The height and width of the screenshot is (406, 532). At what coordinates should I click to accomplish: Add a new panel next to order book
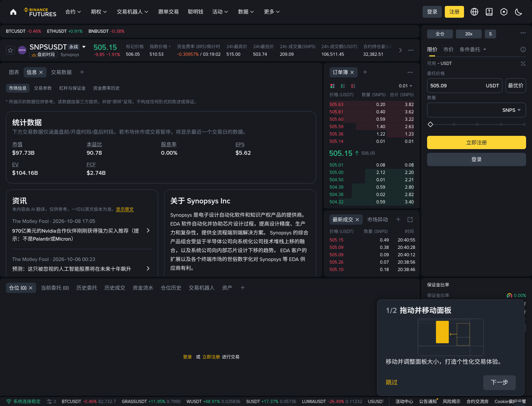(365, 72)
